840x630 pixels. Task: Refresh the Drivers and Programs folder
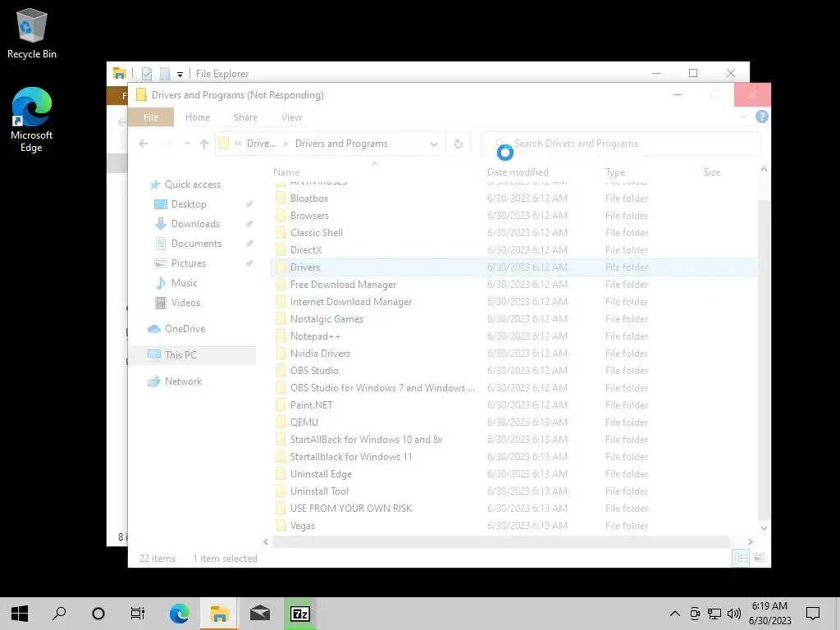coord(459,144)
